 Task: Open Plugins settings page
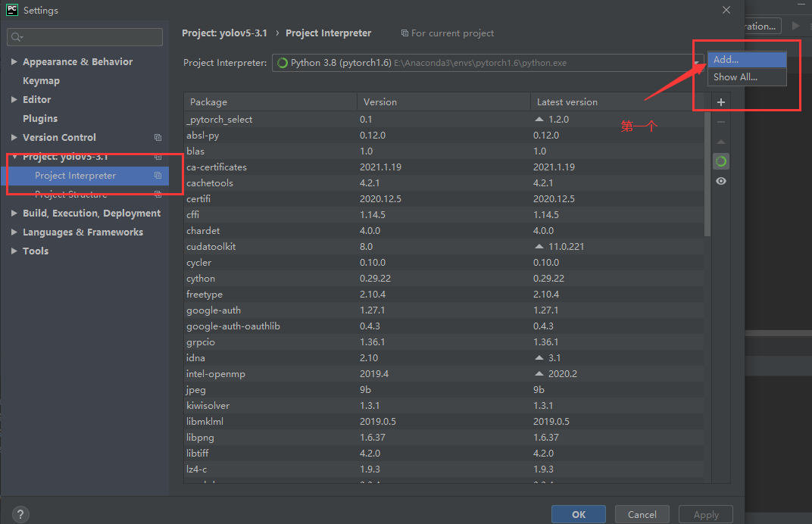click(40, 119)
